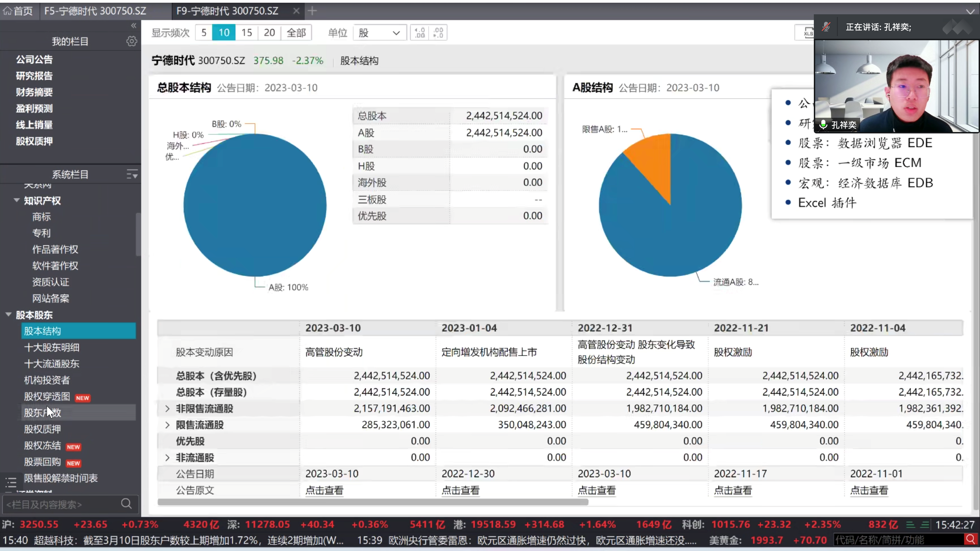Open 十大股东明细 in sidebar

(52, 347)
